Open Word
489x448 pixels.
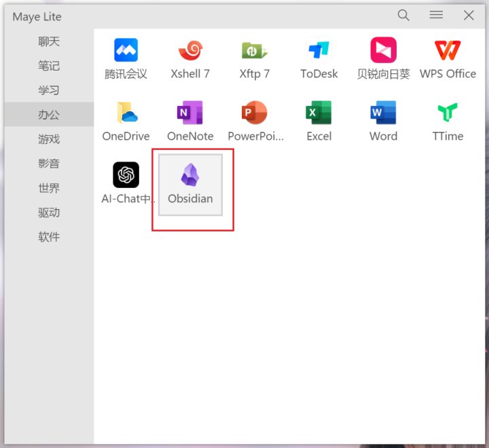pos(383,122)
